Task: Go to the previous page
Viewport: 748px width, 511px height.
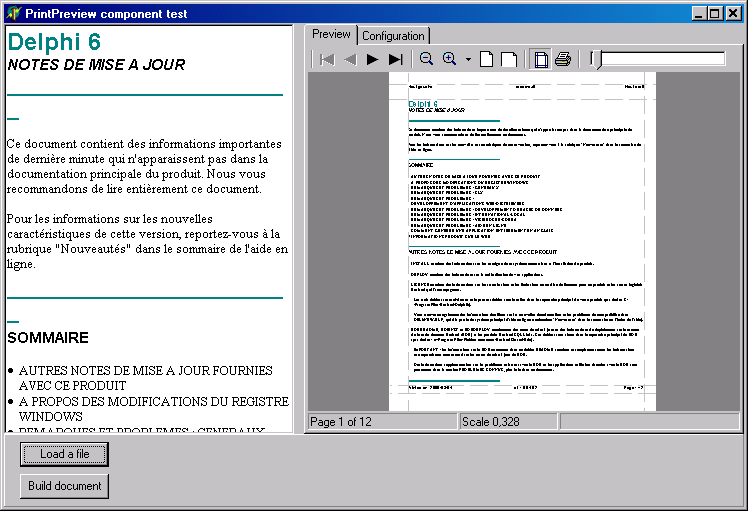Action: click(349, 59)
